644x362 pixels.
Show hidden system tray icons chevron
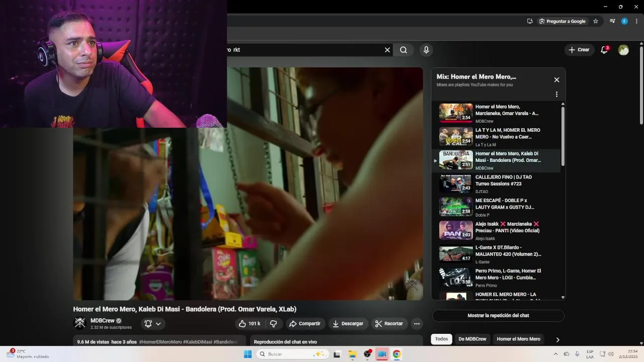point(555,354)
